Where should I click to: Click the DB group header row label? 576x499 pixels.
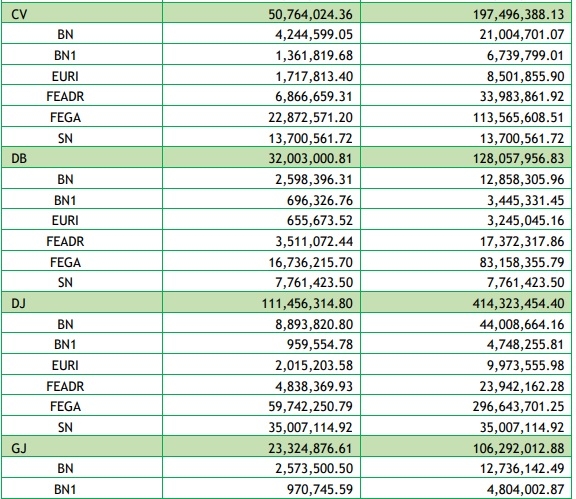pyautogui.click(x=19, y=158)
